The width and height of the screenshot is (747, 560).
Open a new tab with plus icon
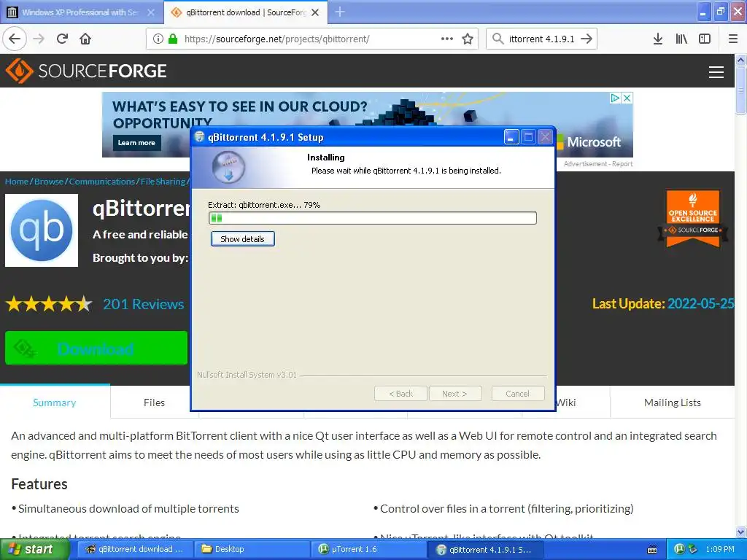(x=340, y=12)
